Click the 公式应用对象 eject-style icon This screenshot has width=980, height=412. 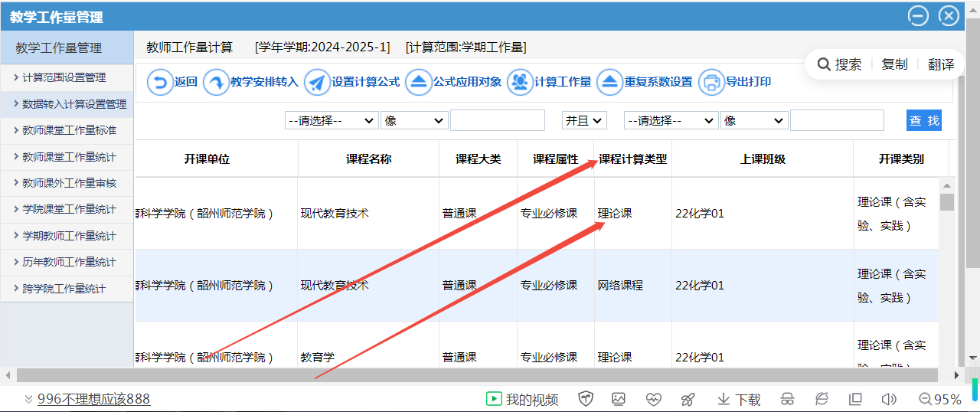pos(419,82)
